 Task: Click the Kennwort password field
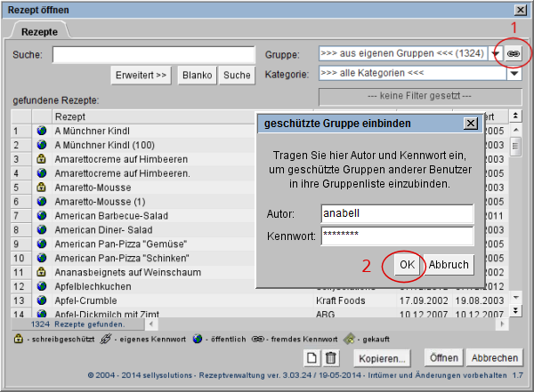click(x=397, y=236)
